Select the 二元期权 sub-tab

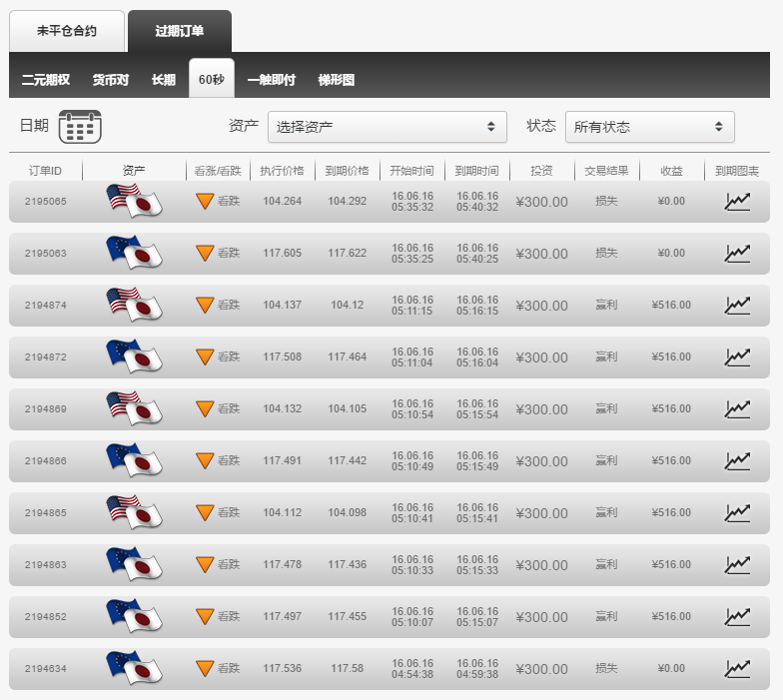click(46, 80)
